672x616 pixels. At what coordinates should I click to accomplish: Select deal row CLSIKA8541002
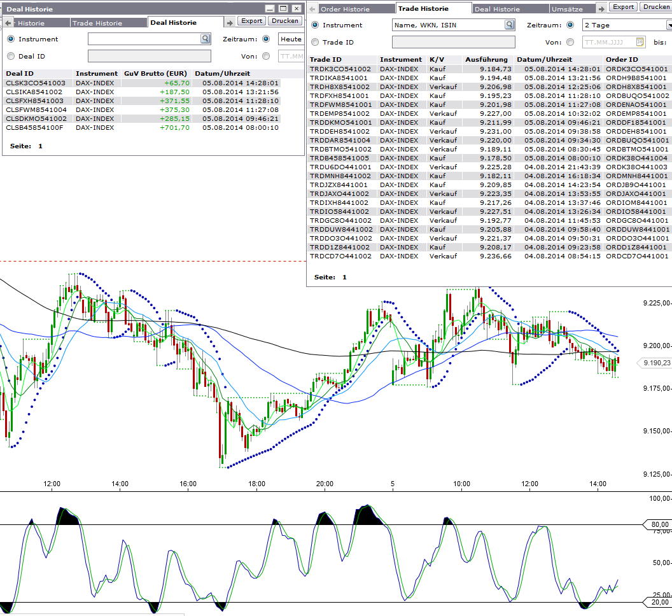(143, 92)
